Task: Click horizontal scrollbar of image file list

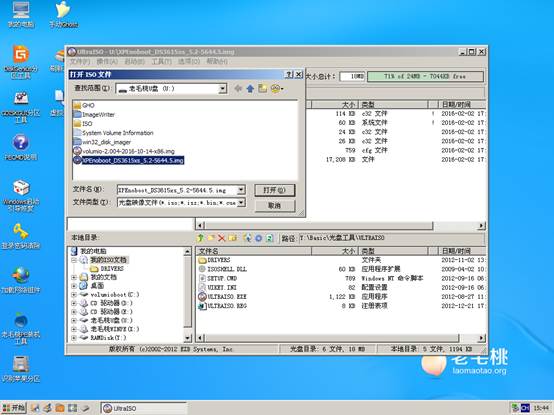Action: (x=319, y=225)
